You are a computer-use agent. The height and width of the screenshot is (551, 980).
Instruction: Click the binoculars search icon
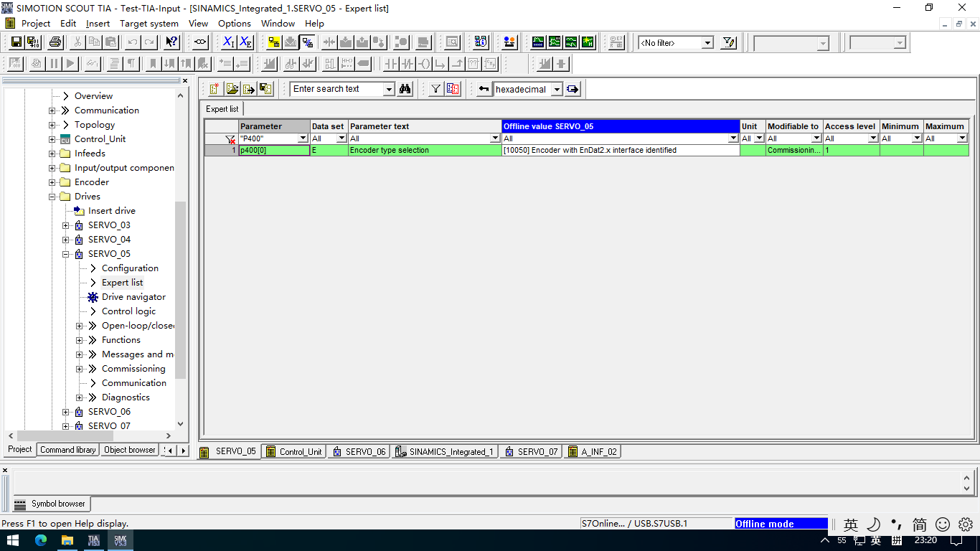click(x=405, y=89)
